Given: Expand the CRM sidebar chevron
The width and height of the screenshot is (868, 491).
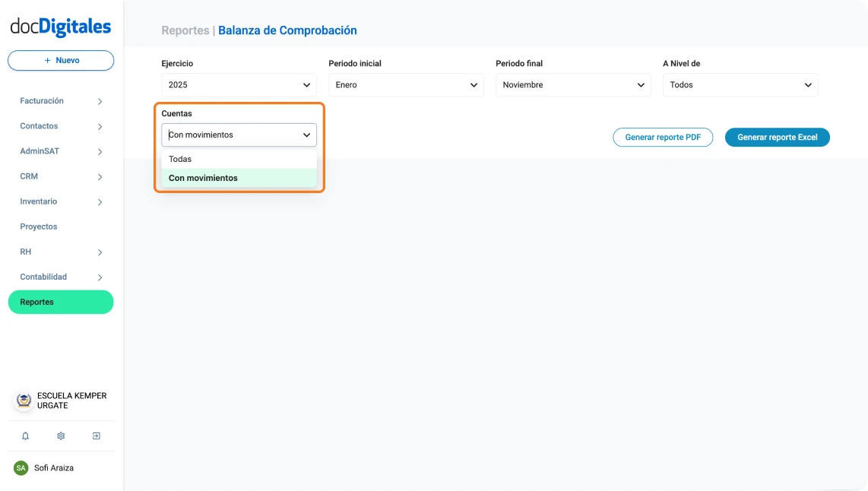Looking at the screenshot, I should (x=100, y=176).
